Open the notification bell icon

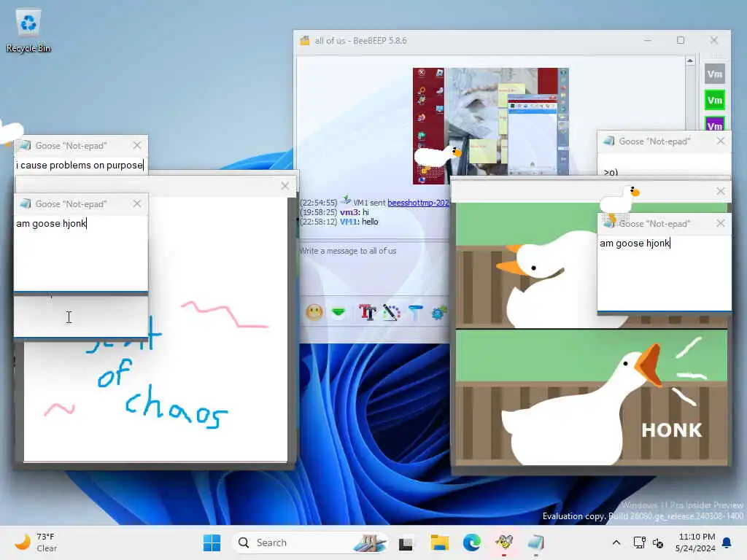coord(727,542)
